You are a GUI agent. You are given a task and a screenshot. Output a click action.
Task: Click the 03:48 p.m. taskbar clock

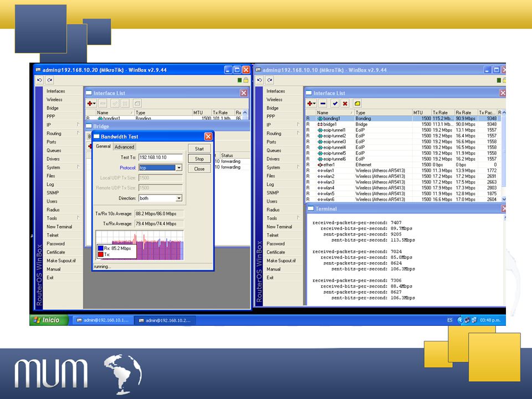(x=490, y=320)
